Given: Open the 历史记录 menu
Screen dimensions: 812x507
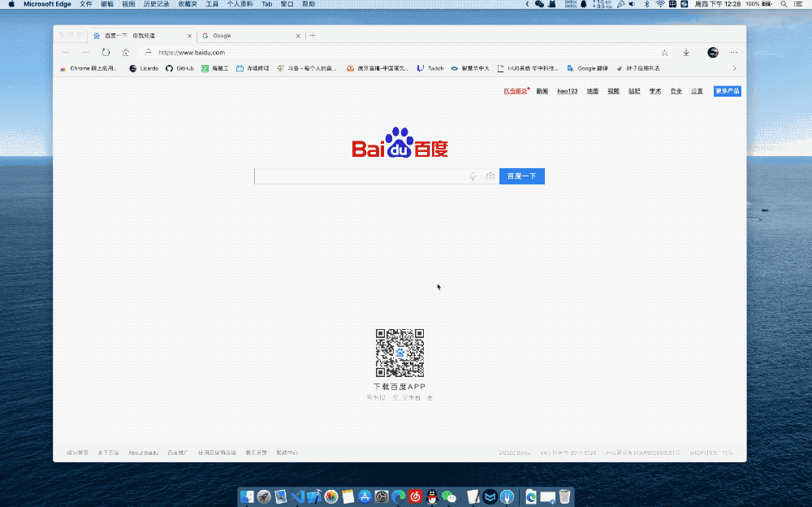Looking at the screenshot, I should (157, 4).
